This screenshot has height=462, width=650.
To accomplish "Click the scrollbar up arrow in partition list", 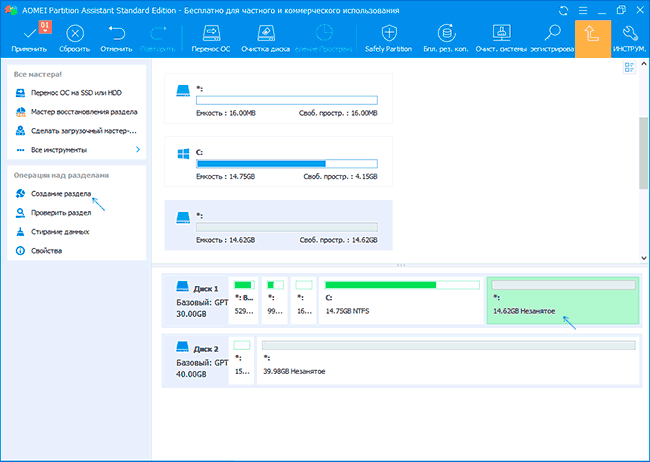I will pos(644,64).
